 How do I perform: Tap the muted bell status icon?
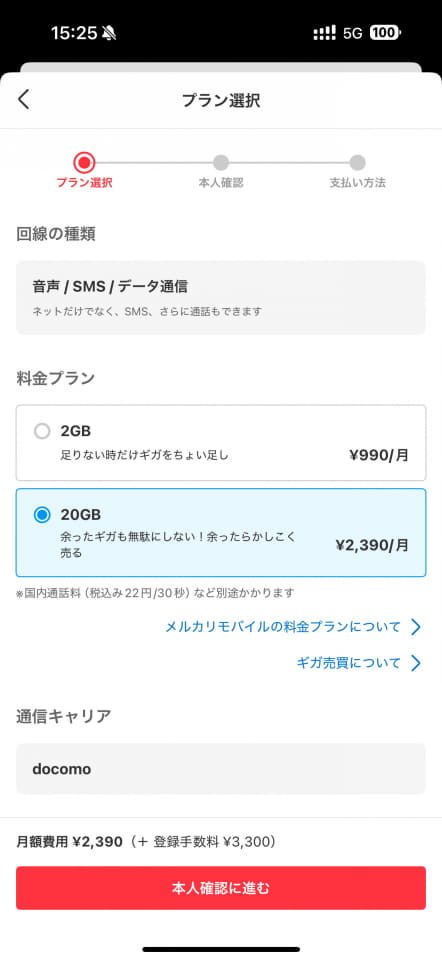[x=110, y=33]
